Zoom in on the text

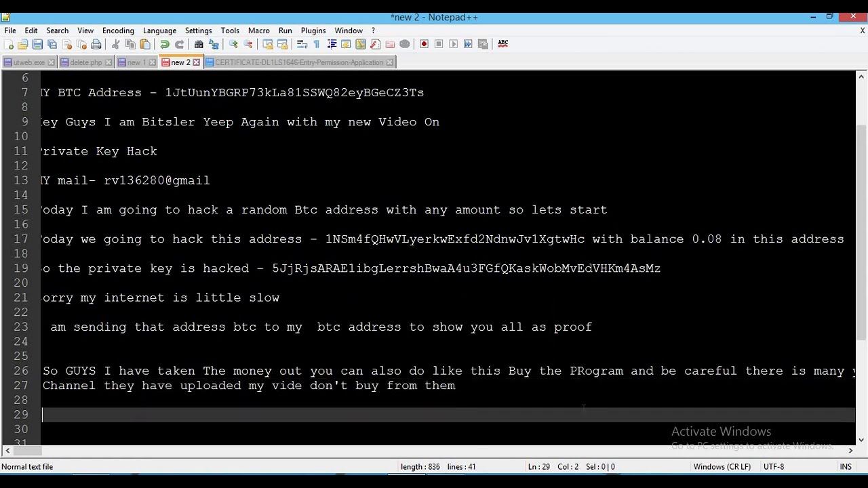coord(233,44)
